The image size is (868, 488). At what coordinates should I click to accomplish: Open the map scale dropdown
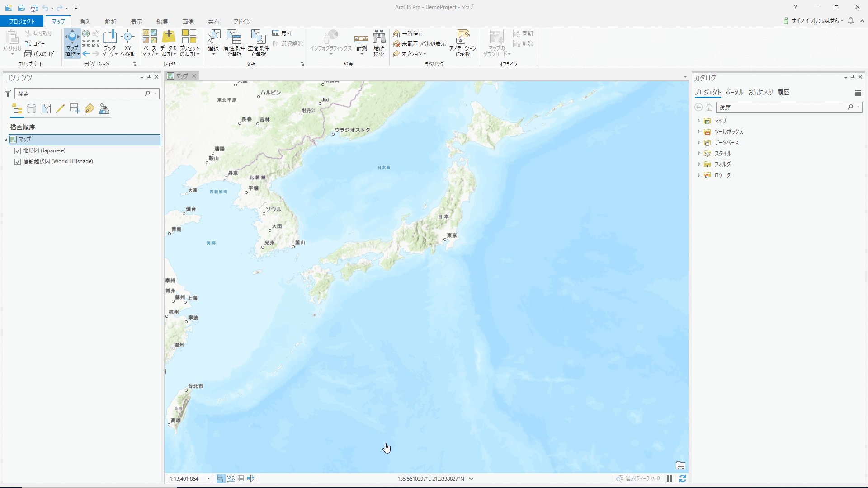tap(208, 479)
